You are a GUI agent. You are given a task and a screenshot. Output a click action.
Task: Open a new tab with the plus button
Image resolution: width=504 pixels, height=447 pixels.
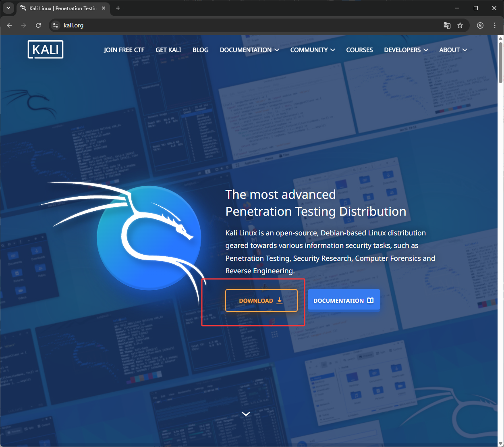click(118, 8)
